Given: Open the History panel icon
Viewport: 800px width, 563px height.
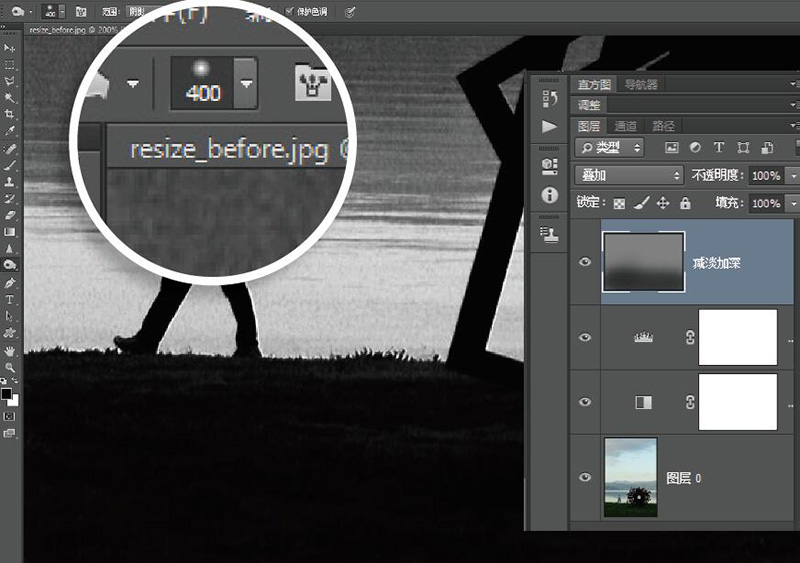Looking at the screenshot, I should click(549, 98).
